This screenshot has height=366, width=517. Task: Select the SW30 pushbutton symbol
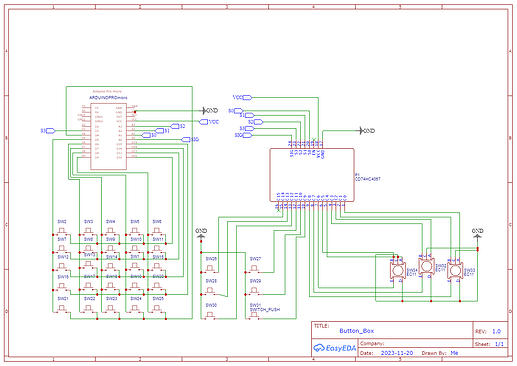(x=210, y=315)
